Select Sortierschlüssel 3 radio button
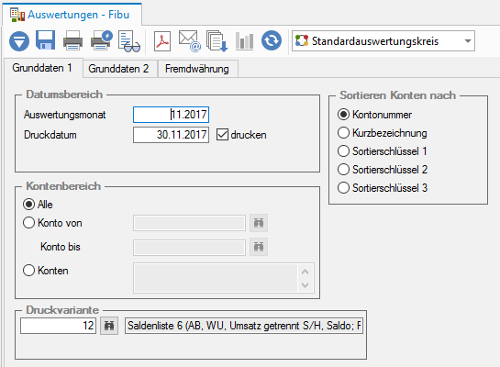The image size is (500, 367). 343,188
